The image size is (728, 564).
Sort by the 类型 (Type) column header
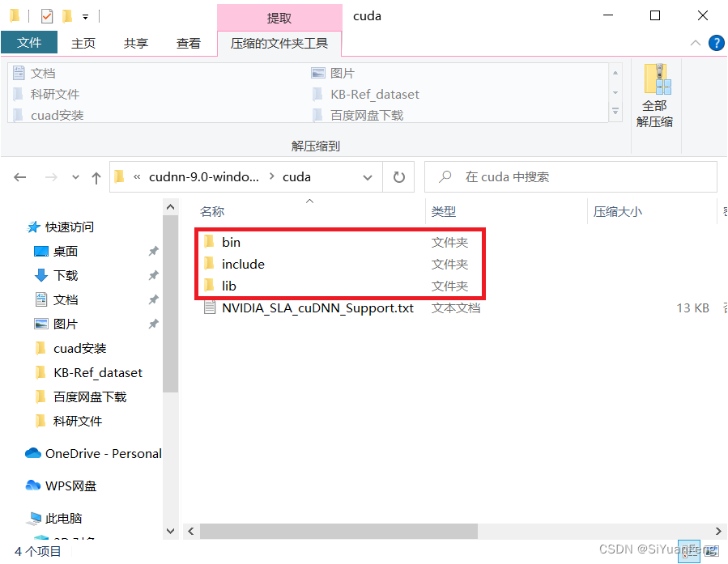(444, 211)
